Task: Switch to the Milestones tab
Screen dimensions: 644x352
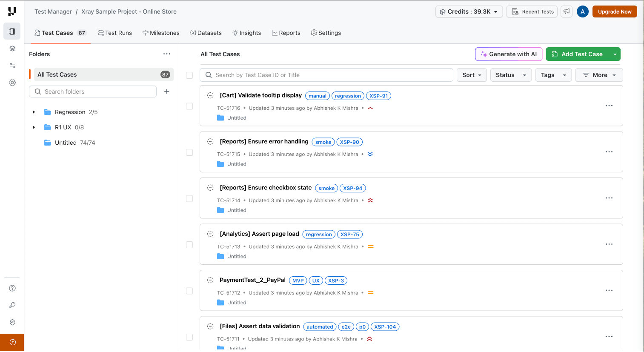Action: point(161,33)
